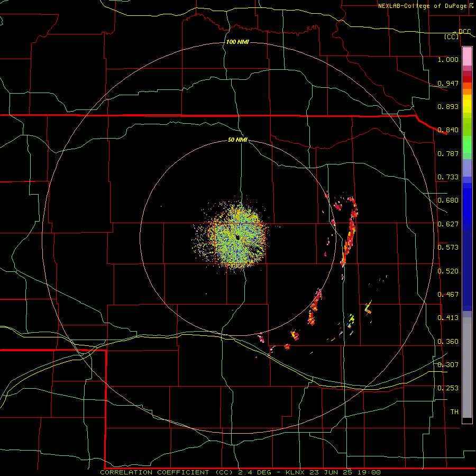Select the 0.360 scale value

[x=448, y=342]
